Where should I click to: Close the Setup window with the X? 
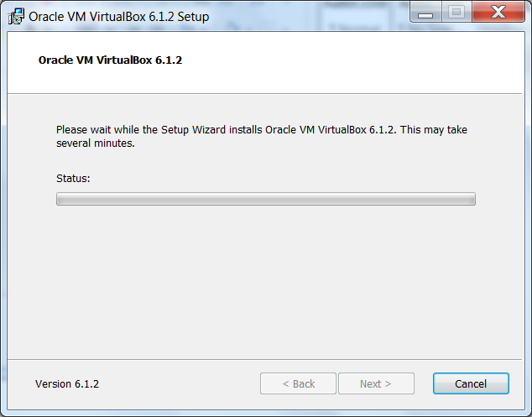click(497, 12)
